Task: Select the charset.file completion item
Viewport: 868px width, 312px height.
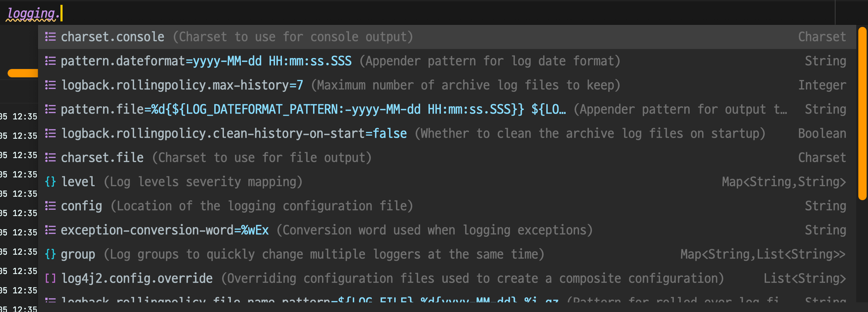Action: tap(102, 157)
